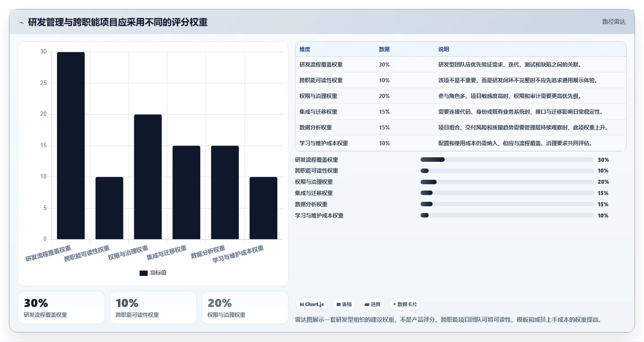Click the blue icon beside the page title
The height and width of the screenshot is (342, 644).
click(21, 22)
